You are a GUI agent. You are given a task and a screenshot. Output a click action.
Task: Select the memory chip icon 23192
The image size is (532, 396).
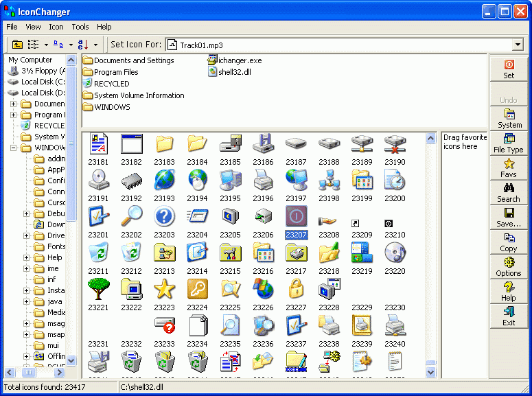[x=131, y=180]
